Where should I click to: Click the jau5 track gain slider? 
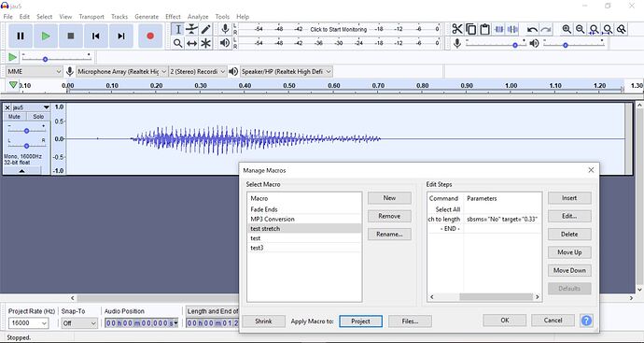(x=27, y=131)
